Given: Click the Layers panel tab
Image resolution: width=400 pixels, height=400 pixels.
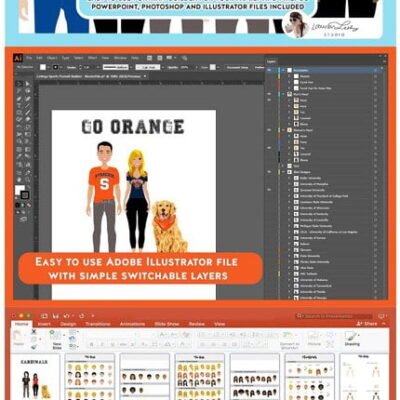Looking at the screenshot, I should pyautogui.click(x=271, y=62).
